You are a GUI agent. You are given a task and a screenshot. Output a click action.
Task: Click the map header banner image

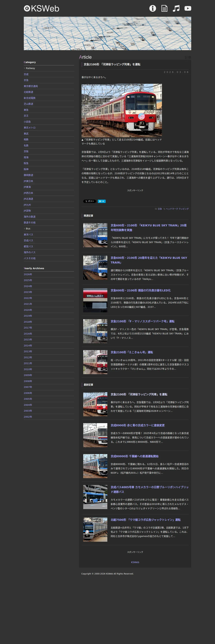coord(107,33)
